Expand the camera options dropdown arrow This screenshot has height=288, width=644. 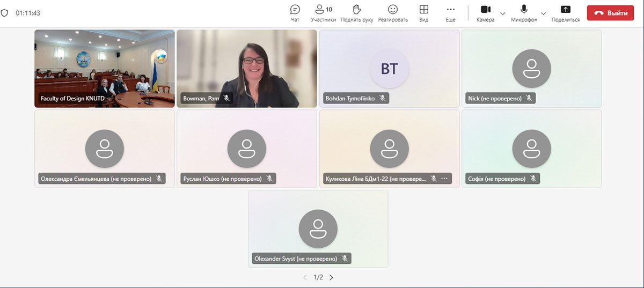click(503, 13)
